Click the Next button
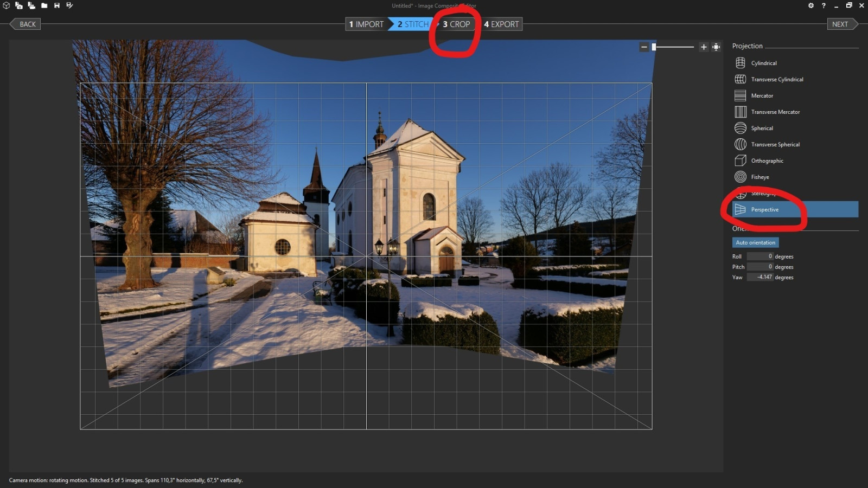The image size is (868, 488). click(x=840, y=24)
